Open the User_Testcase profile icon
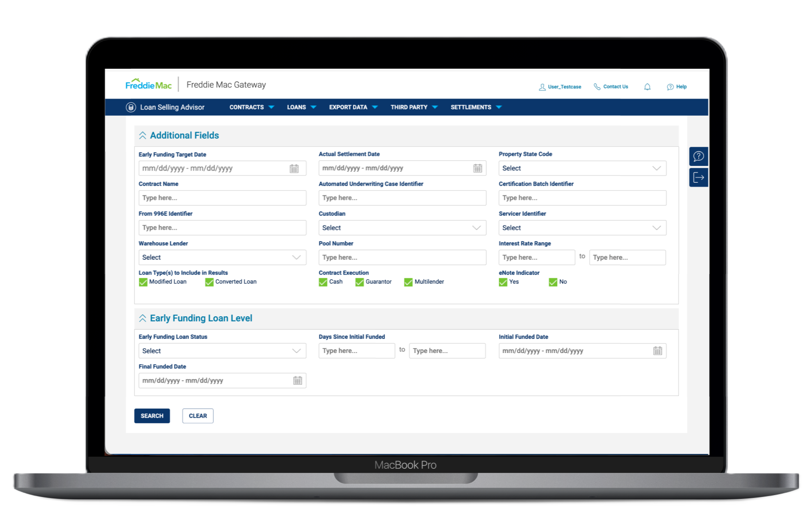The height and width of the screenshot is (508, 812). (x=542, y=87)
